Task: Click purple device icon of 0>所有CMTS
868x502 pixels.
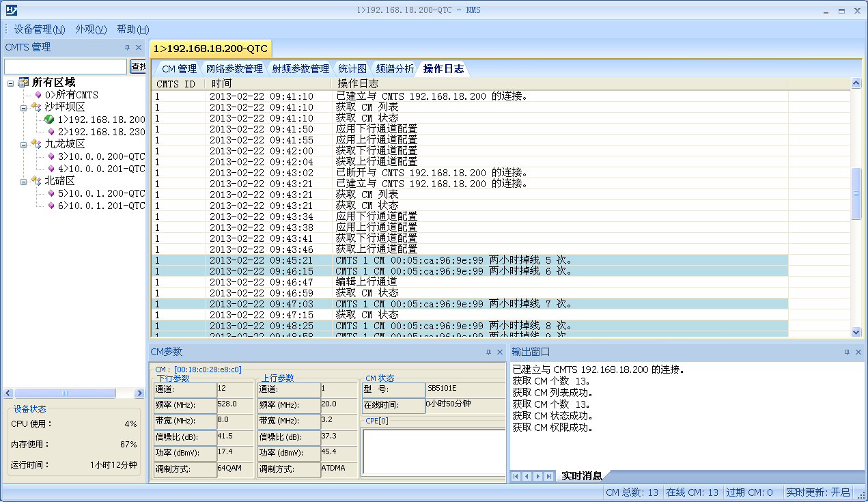Action: [x=38, y=95]
